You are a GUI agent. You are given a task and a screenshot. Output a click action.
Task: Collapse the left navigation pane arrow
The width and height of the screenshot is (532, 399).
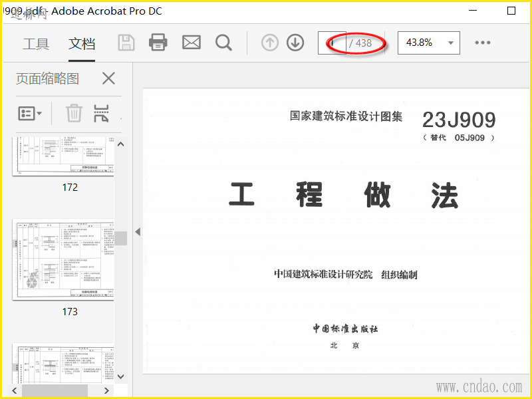point(138,231)
